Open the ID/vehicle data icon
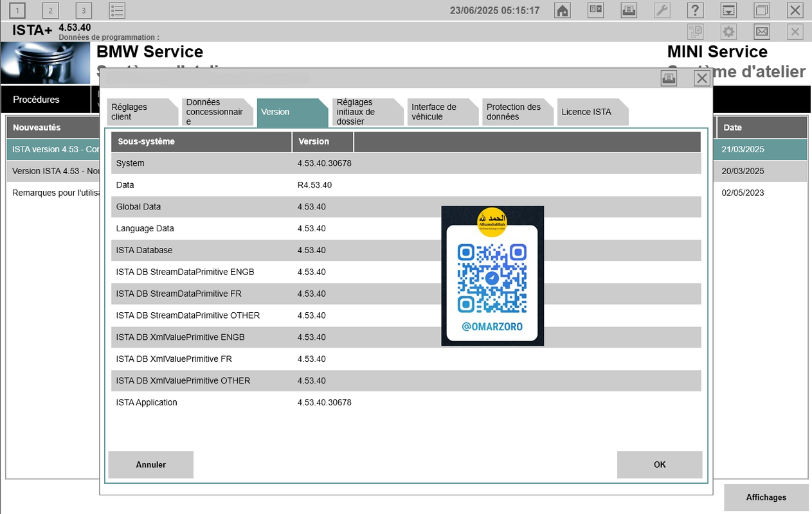Image resolution: width=812 pixels, height=514 pixels. click(x=596, y=10)
